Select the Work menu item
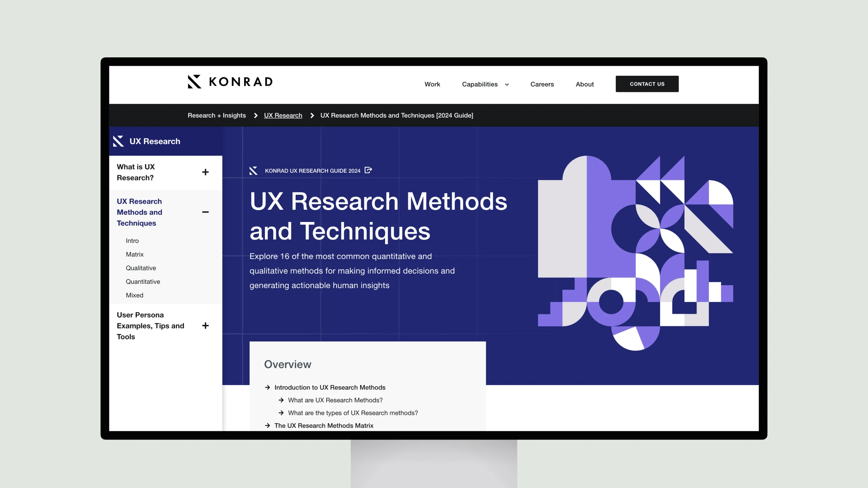The height and width of the screenshot is (488, 868). 432,83
